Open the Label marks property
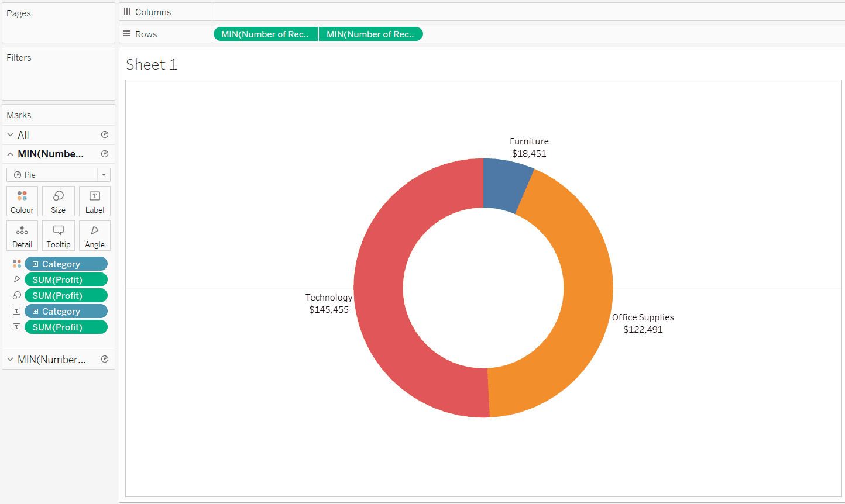This screenshot has width=845, height=504. click(95, 201)
